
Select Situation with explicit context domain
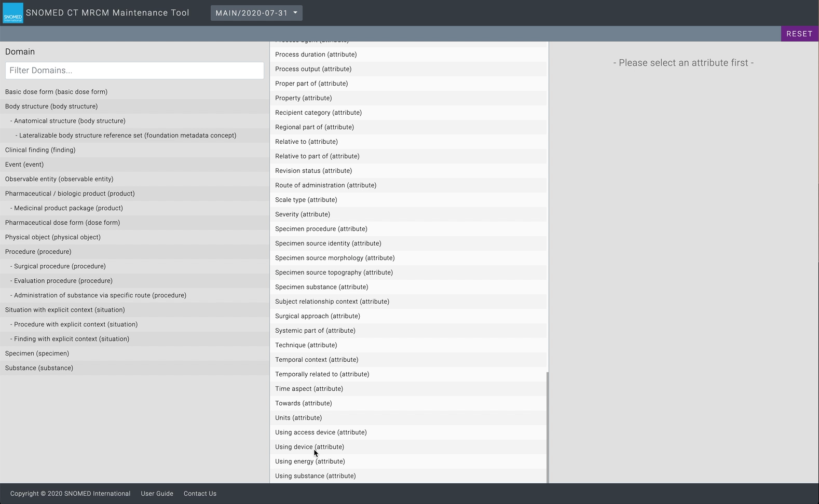(x=134, y=310)
